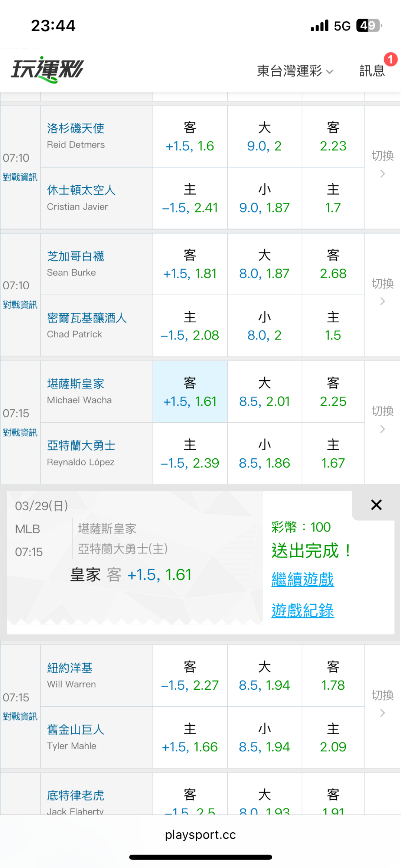Open the 東台灣運彩 dropdown
This screenshot has width=401, height=868.
coord(295,71)
